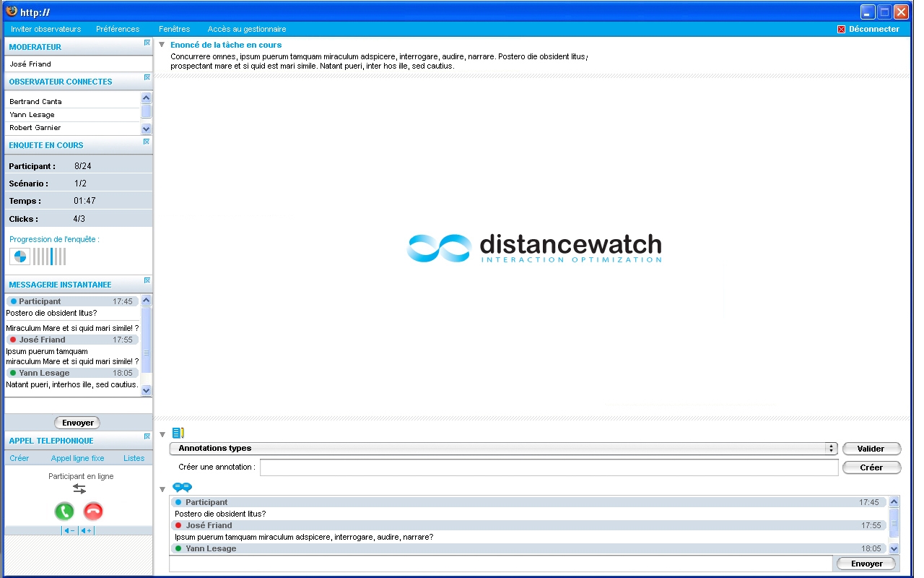Collapse the ENQUETE EN COURS panel corner icon
The width and height of the screenshot is (924, 578).
click(x=147, y=141)
